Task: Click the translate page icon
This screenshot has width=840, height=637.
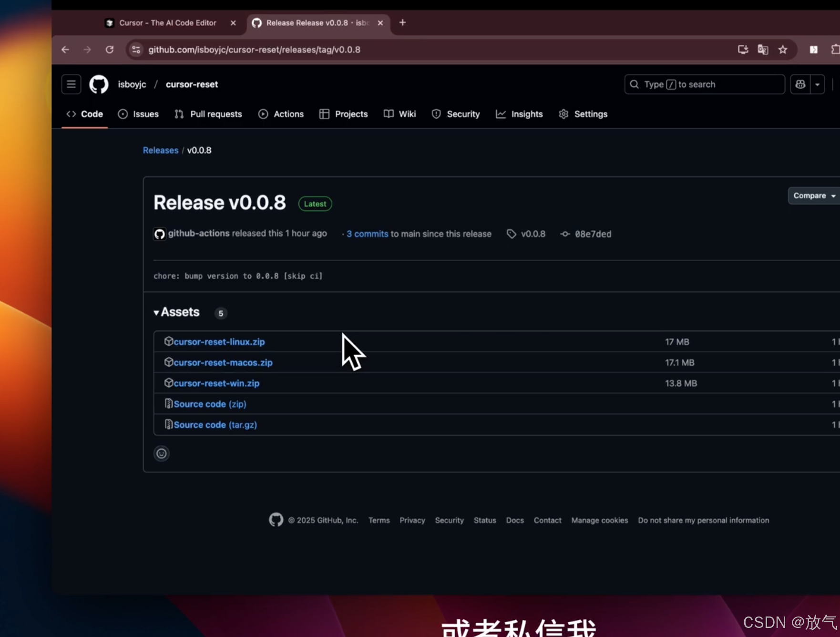Action: [x=763, y=50]
